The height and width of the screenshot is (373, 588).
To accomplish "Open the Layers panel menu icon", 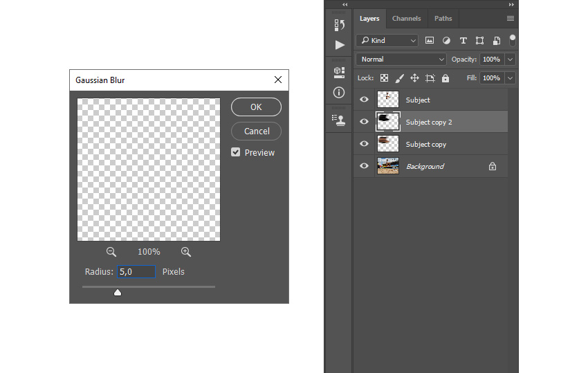I will 511,19.
